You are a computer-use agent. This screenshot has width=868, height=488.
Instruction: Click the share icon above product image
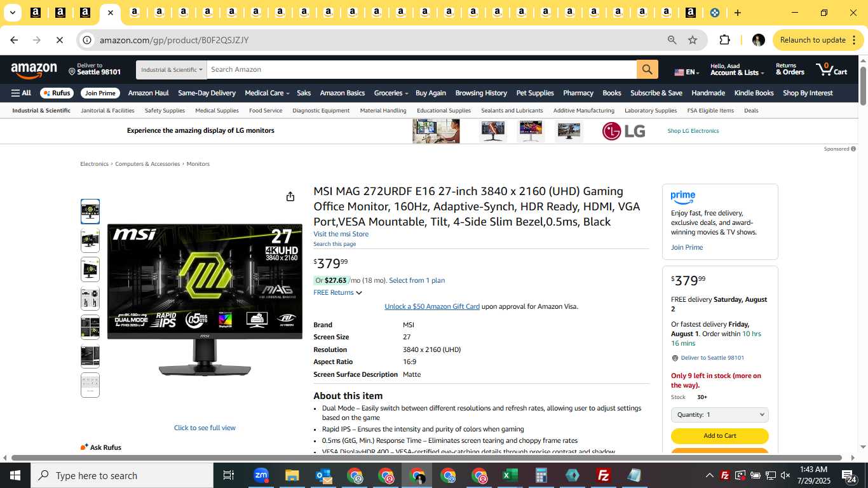click(290, 196)
